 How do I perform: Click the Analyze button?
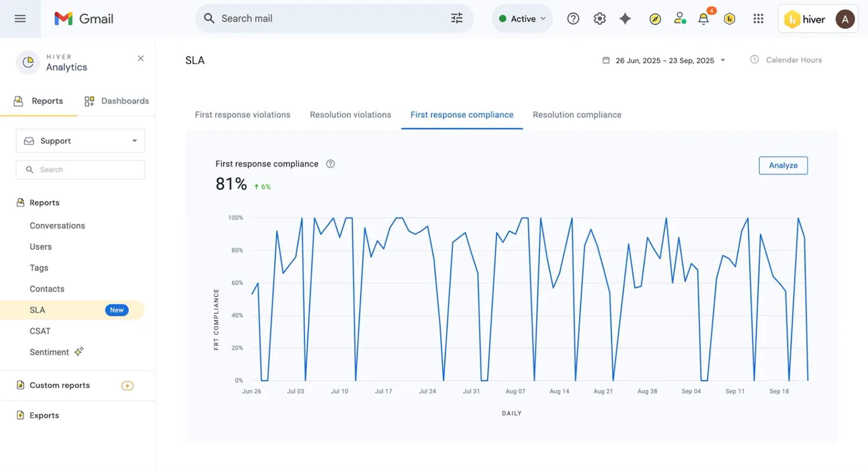tap(783, 165)
